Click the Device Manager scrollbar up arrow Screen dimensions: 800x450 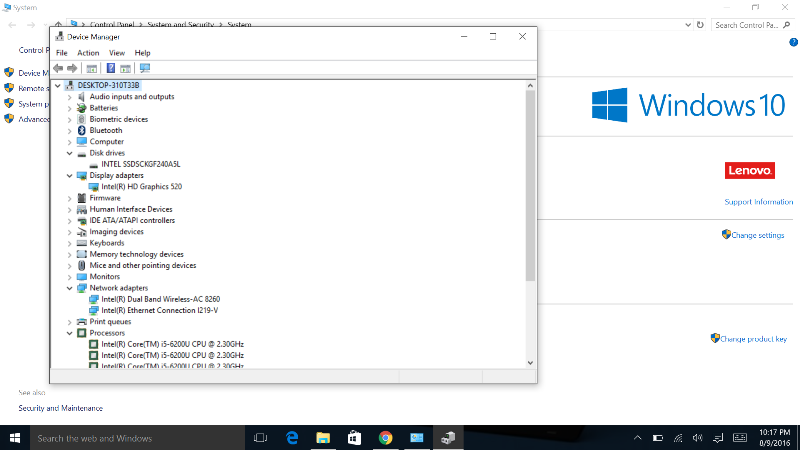530,86
